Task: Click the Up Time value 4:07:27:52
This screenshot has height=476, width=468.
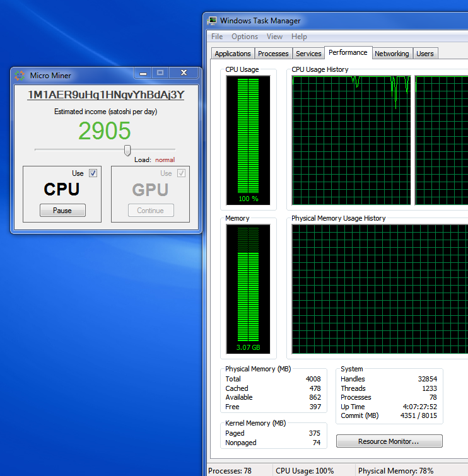Action: click(x=419, y=407)
